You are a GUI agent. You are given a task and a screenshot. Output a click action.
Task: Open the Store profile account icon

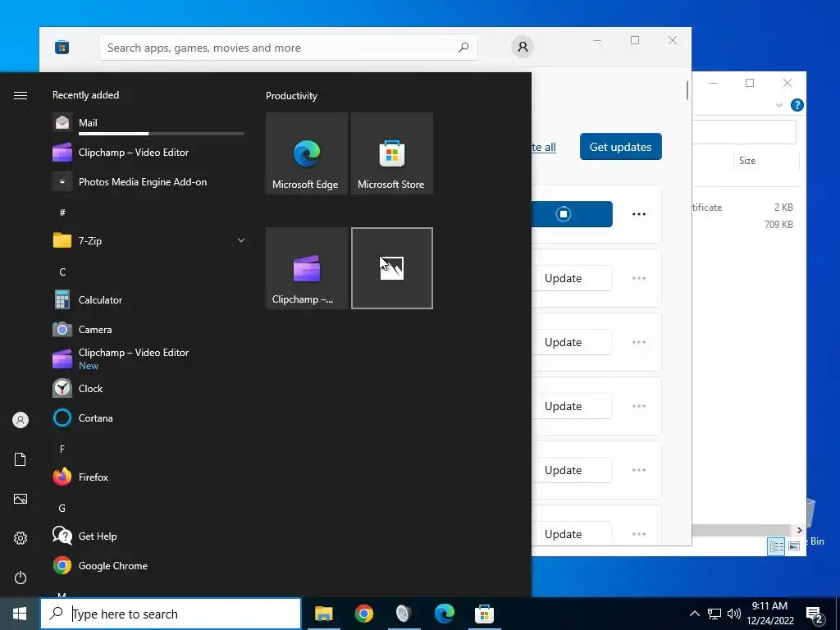523,47
